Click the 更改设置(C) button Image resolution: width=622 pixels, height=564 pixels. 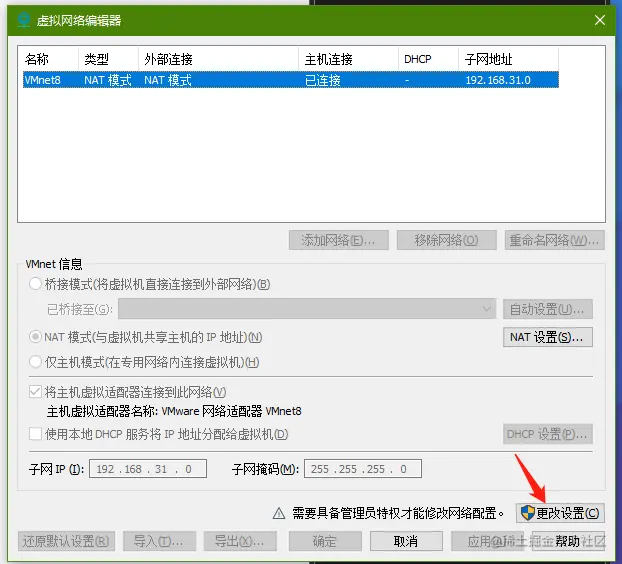tap(560, 513)
